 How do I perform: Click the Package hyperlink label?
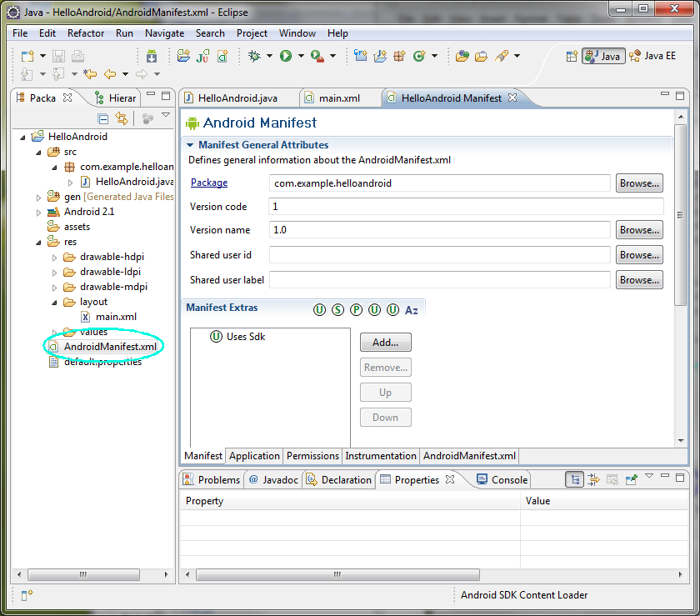point(209,183)
